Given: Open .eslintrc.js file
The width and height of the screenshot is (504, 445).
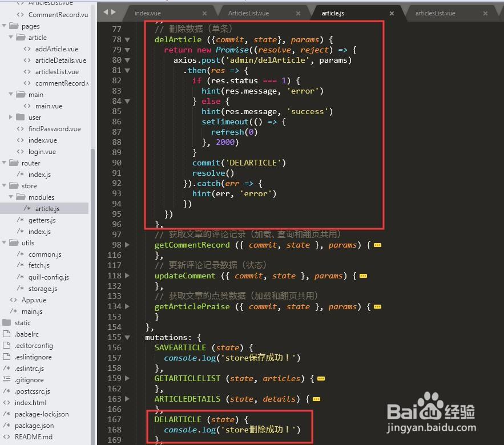Looking at the screenshot, I should click(x=29, y=368).
